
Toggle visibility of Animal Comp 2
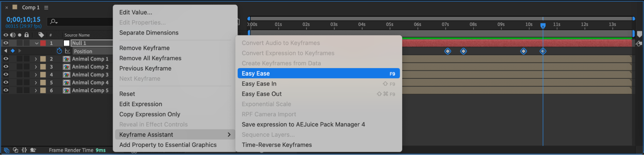[6, 67]
